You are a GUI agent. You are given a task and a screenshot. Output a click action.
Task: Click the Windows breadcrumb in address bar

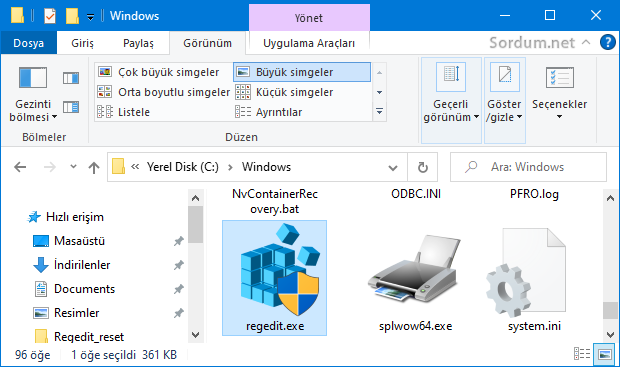[267, 167]
